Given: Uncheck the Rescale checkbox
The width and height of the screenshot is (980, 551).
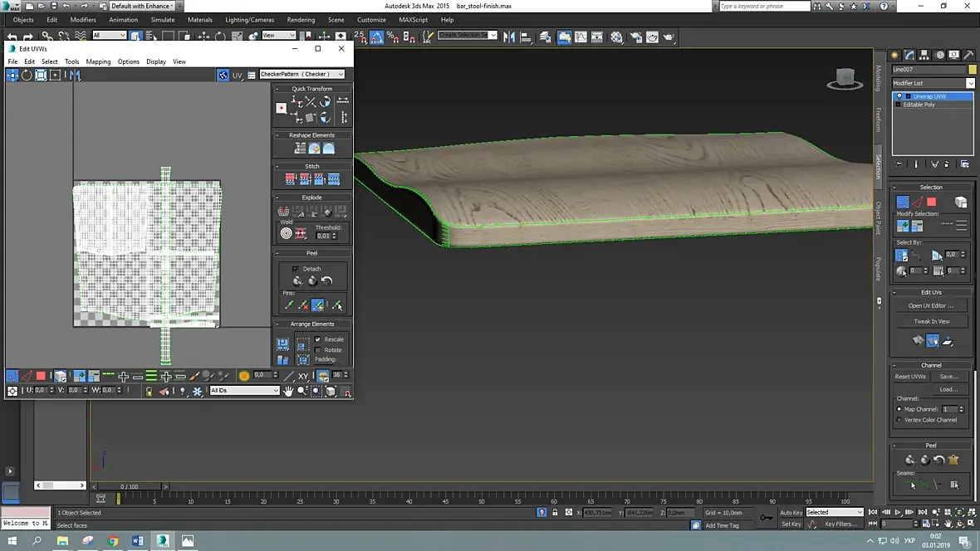Looking at the screenshot, I should (318, 339).
